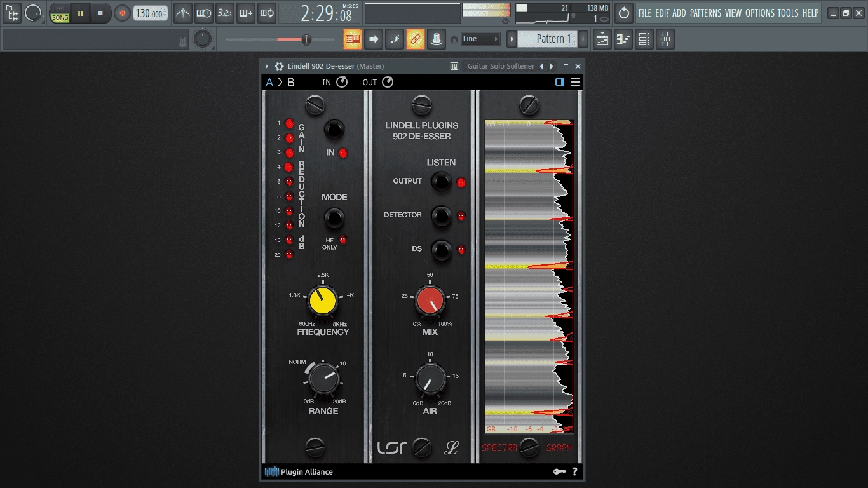Viewport: 868px width, 488px height.
Task: Toggle the blue sidebar view icon
Action: [560, 82]
